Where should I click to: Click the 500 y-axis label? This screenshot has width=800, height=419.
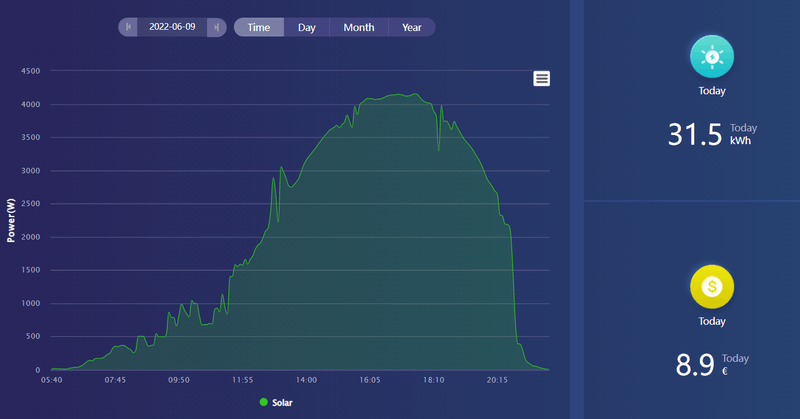(x=33, y=336)
